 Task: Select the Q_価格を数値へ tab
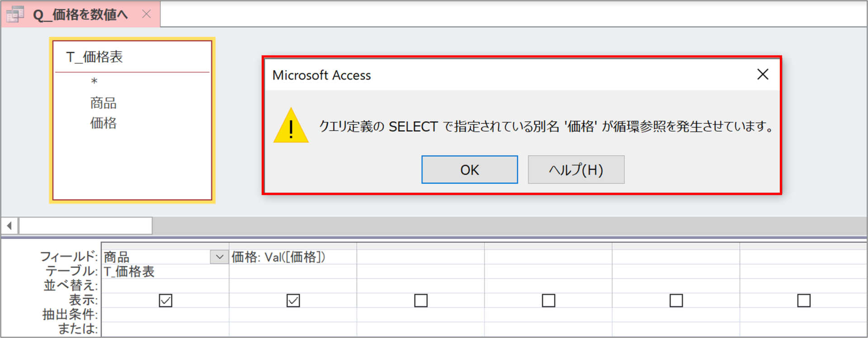click(80, 14)
